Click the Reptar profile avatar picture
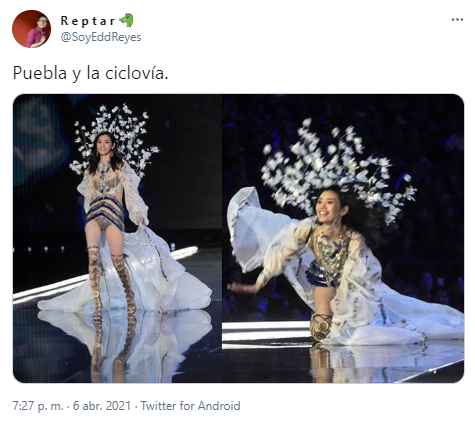The height and width of the screenshot is (423, 475). tap(31, 29)
